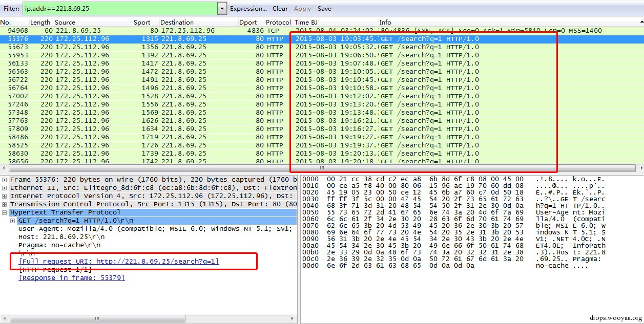Open the filter history dropdown arrow
This screenshot has width=644, height=324.
pos(222,8)
